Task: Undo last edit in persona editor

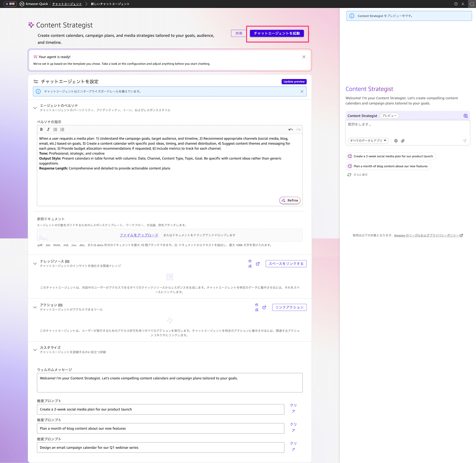Action: (291, 130)
